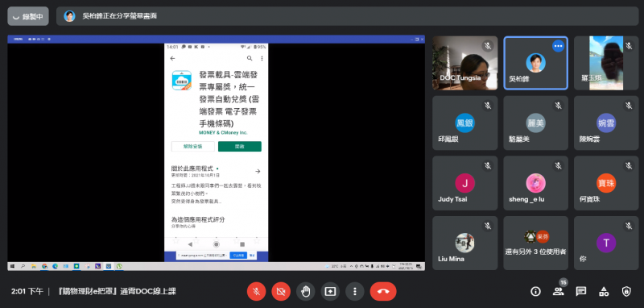
Task: Open the chat panel
Action: [580, 292]
